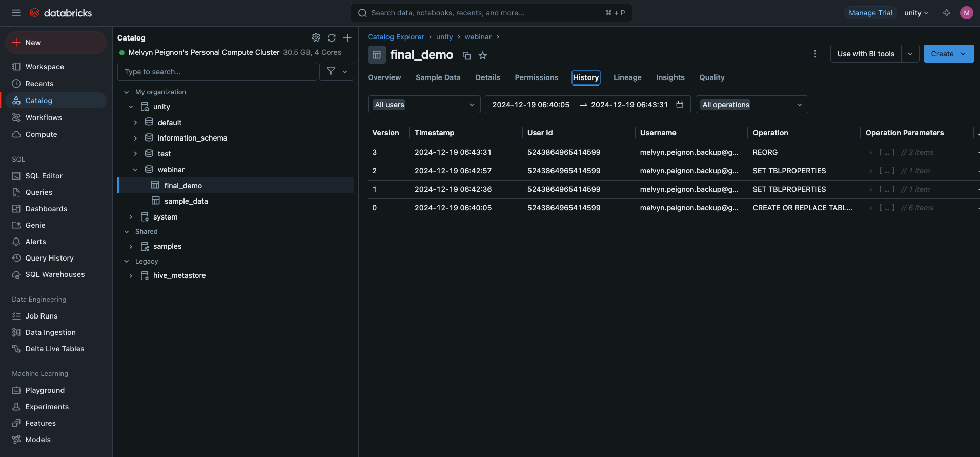980x457 pixels.
Task: Open the Databricks Assistant sparkle icon
Action: click(x=946, y=13)
